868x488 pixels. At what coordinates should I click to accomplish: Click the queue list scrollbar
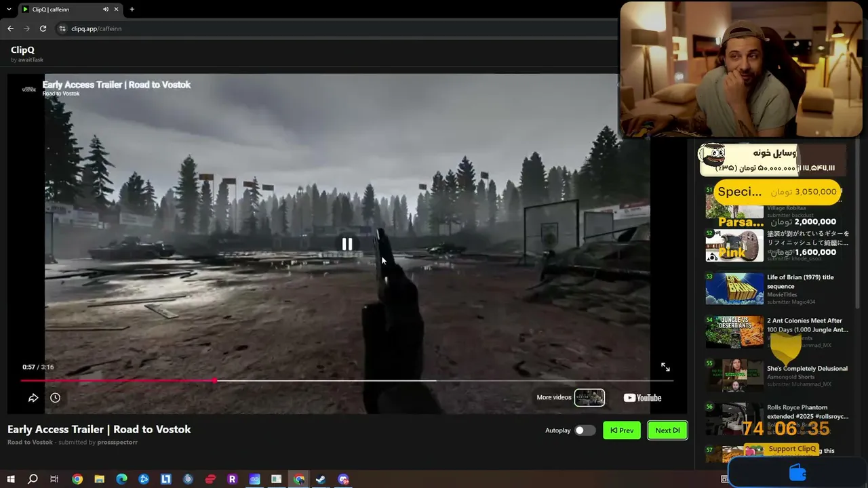coord(856,224)
